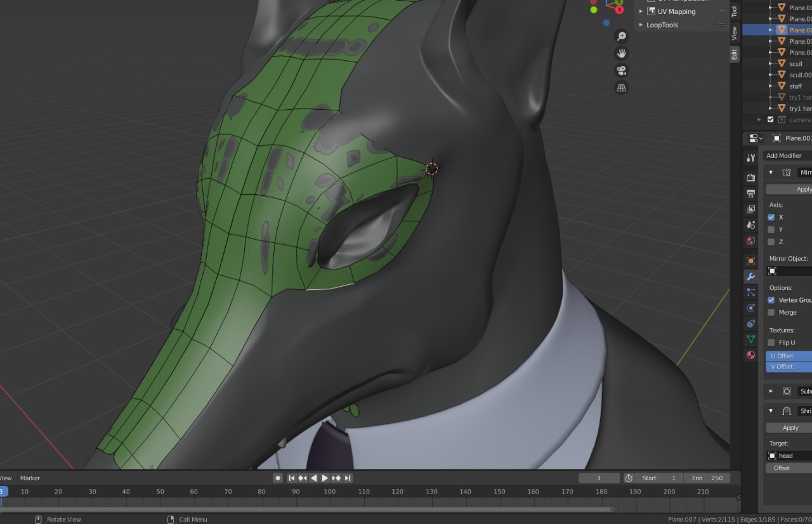
Task: Click the camera collection box icon
Action: [782, 119]
